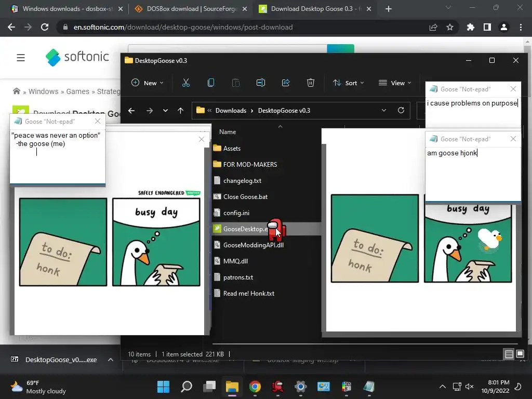Screen dimensions: 532x399
Task: Click Games breadcrumb link on Softonic
Action: (78, 91)
